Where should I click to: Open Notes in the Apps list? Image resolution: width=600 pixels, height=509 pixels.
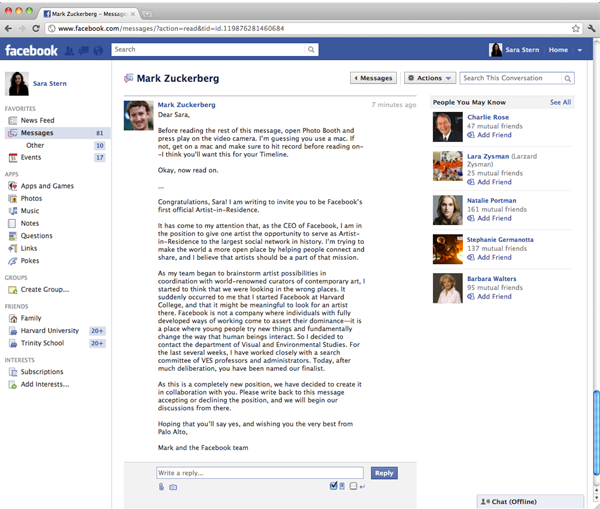[29, 223]
